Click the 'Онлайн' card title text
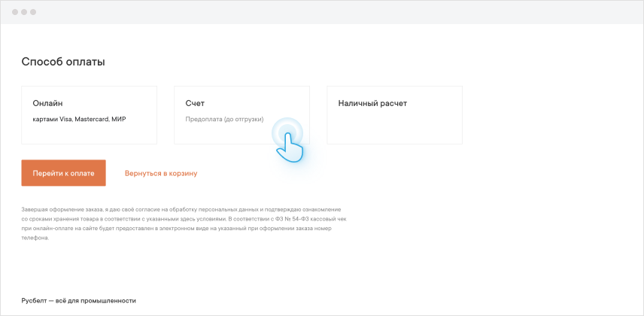The height and width of the screenshot is (316, 644). click(47, 103)
